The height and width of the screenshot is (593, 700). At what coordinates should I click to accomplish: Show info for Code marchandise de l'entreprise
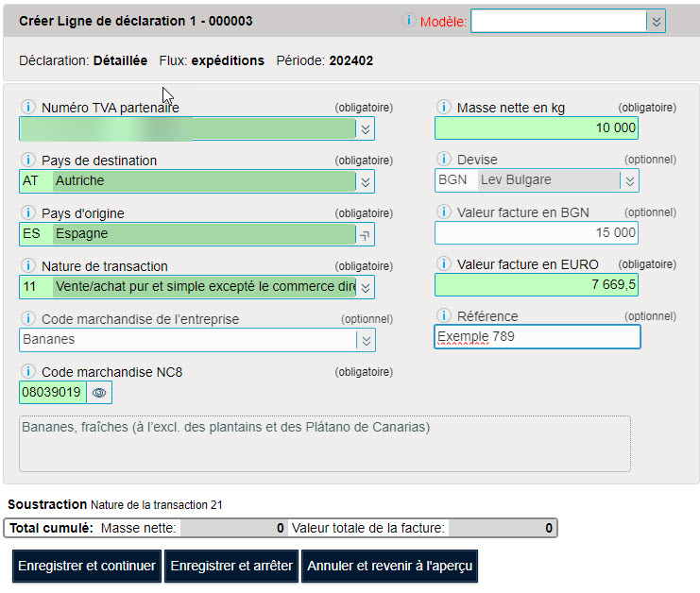28,318
